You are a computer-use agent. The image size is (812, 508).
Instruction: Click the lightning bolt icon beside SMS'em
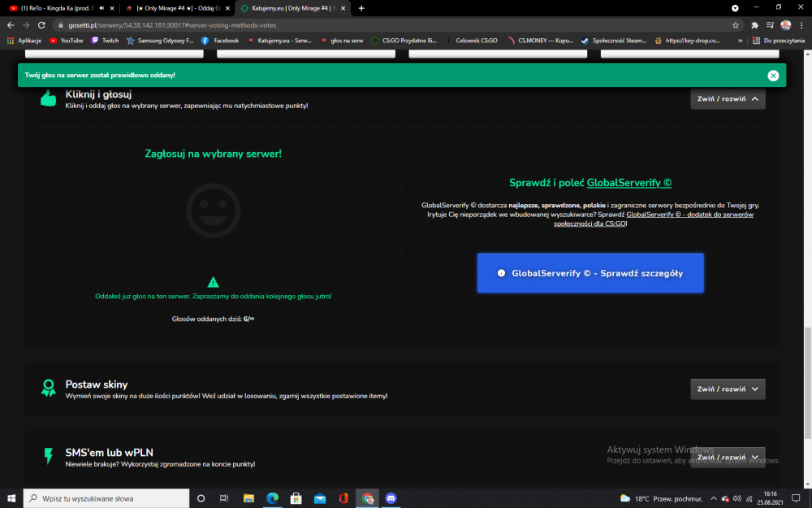(48, 456)
